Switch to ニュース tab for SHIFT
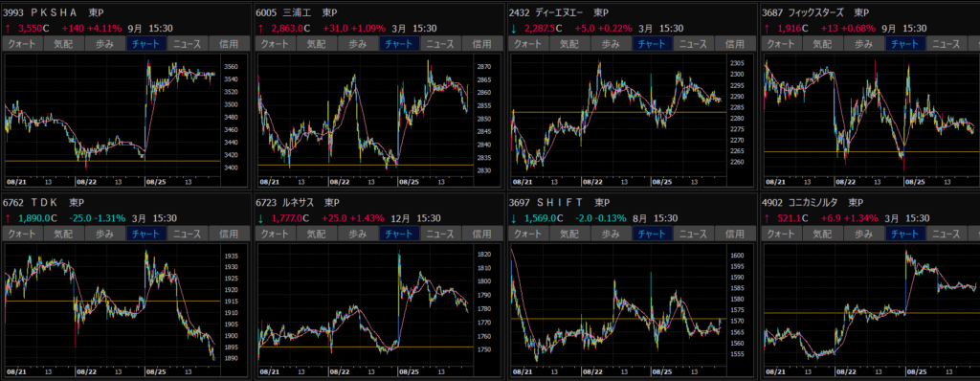Image resolution: width=980 pixels, height=381 pixels. point(693,234)
